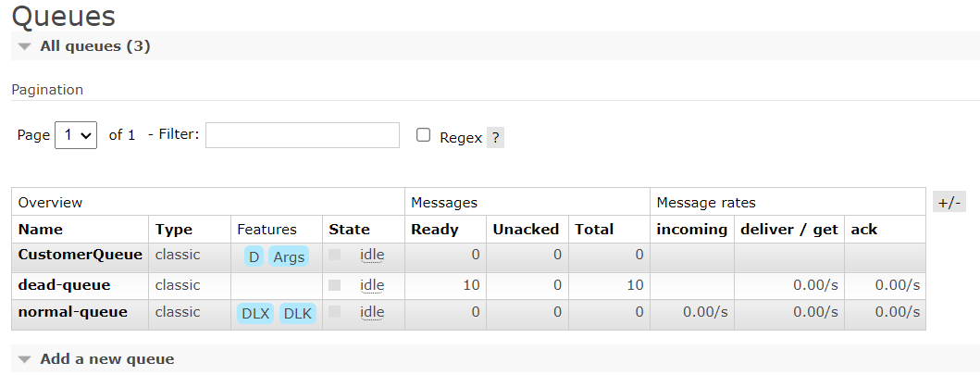Click the question mark help icon beside Regex
The height and width of the screenshot is (375, 980).
coord(495,138)
